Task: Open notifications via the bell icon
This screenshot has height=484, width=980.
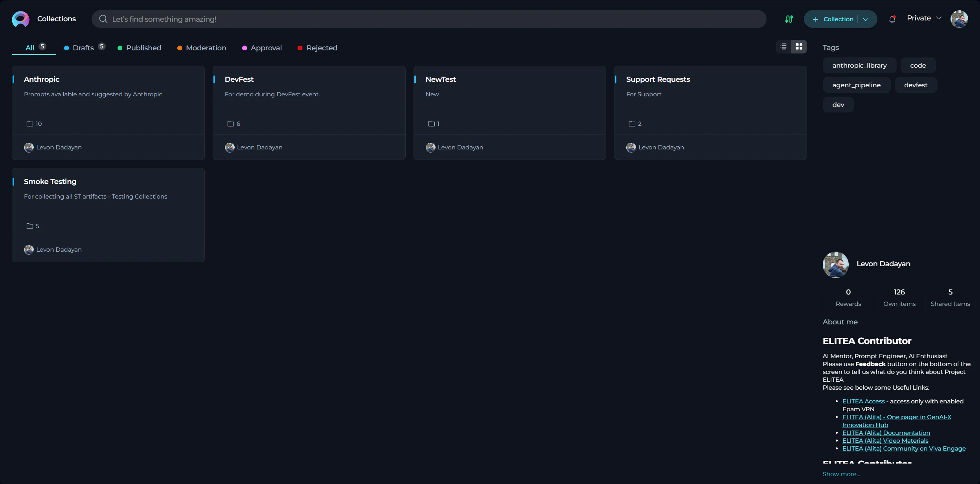Action: pyautogui.click(x=892, y=18)
